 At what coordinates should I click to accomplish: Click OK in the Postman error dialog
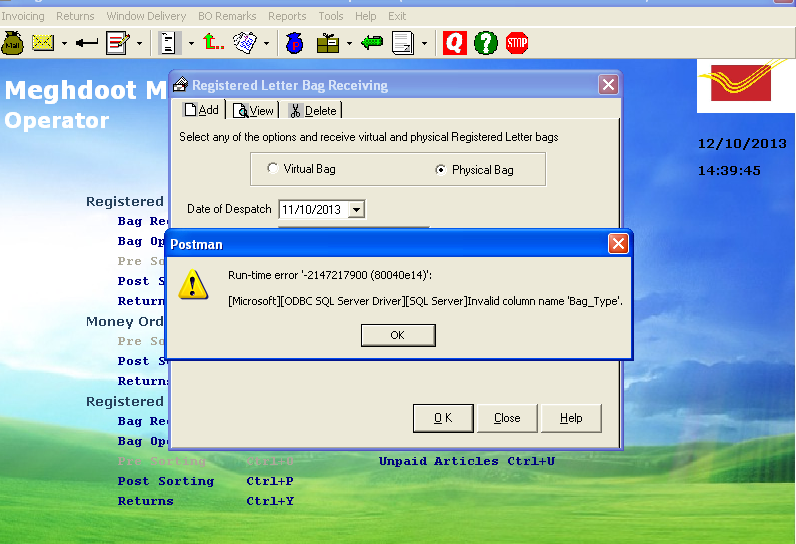[x=398, y=335]
